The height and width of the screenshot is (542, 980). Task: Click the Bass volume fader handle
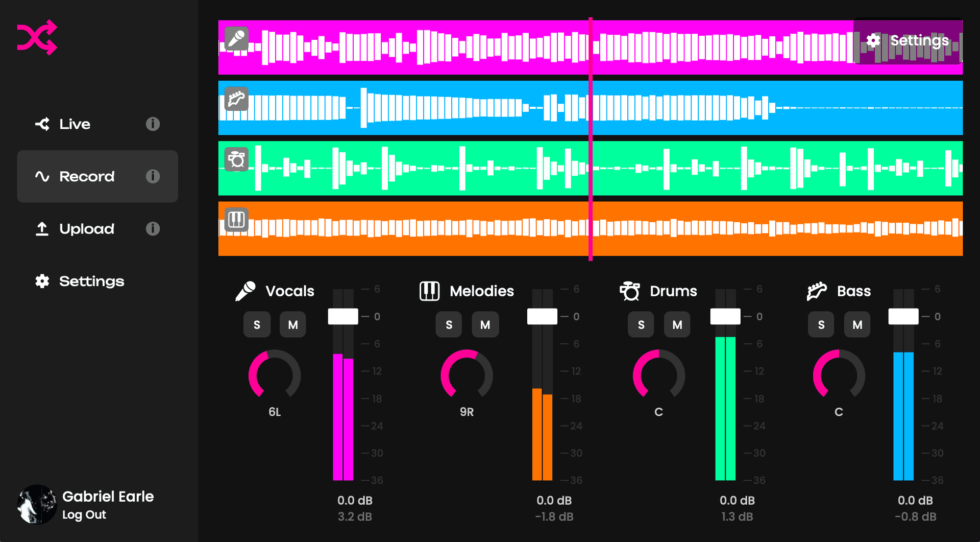click(903, 316)
